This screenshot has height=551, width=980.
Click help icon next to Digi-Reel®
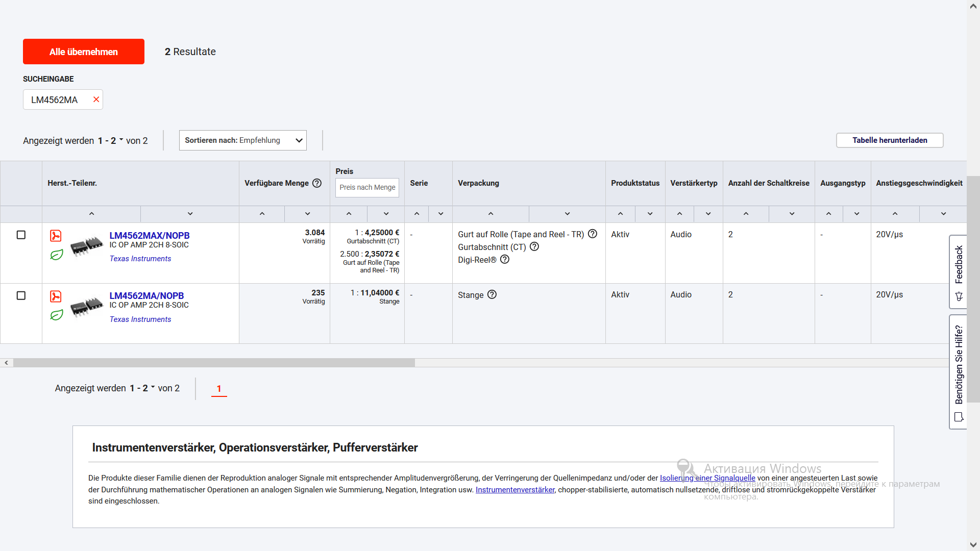pos(505,259)
